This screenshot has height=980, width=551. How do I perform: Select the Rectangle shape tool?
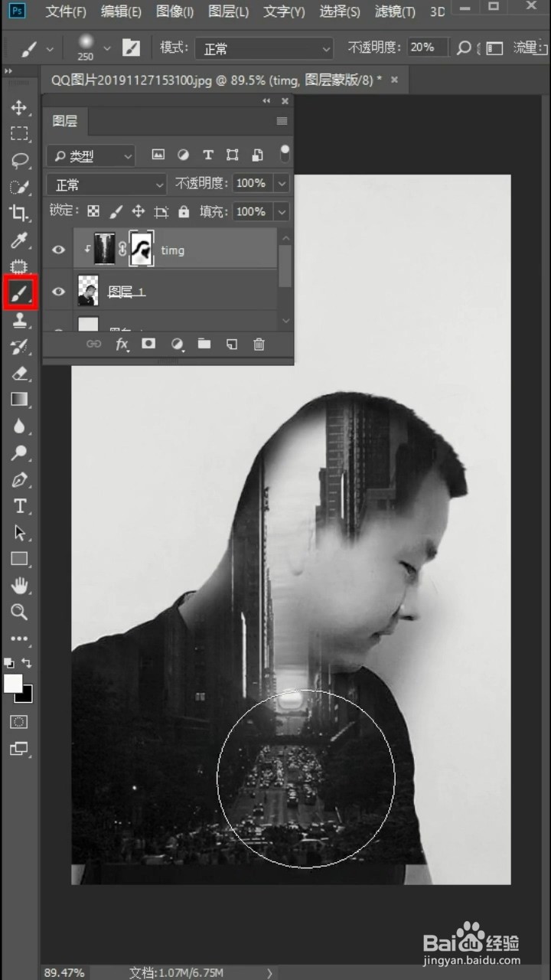(x=19, y=559)
